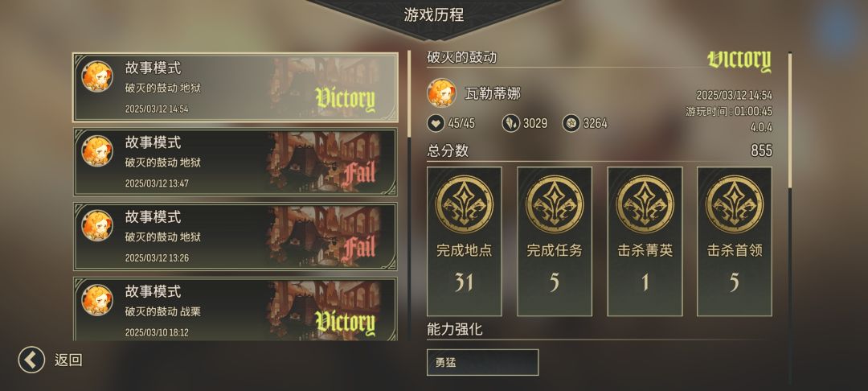
Task: Click the 返回 back button text
Action: coord(68,360)
